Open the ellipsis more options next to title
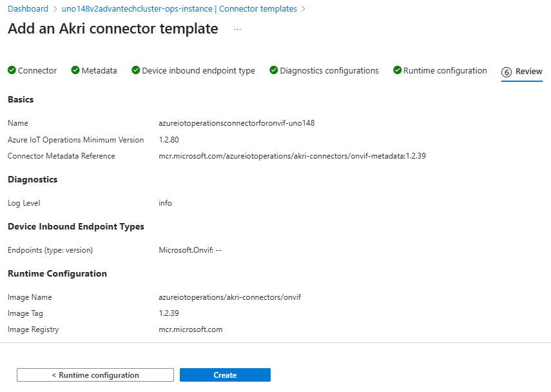 tap(237, 30)
